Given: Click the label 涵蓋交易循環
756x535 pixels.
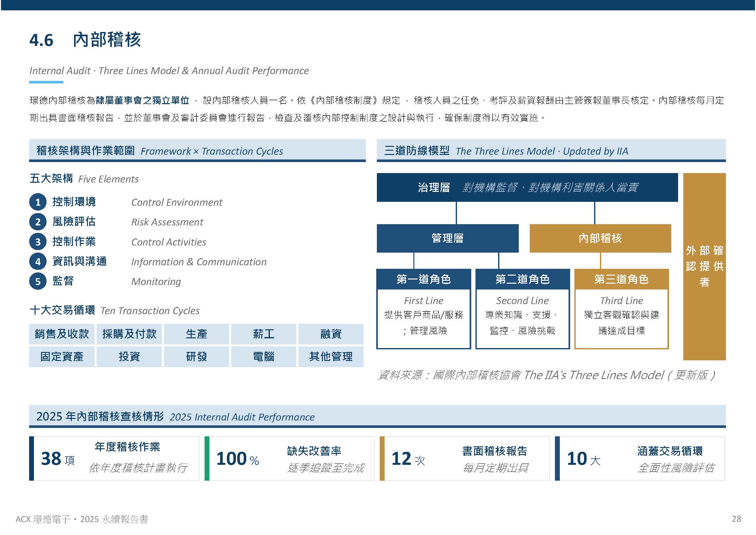Looking at the screenshot, I should point(670,451).
